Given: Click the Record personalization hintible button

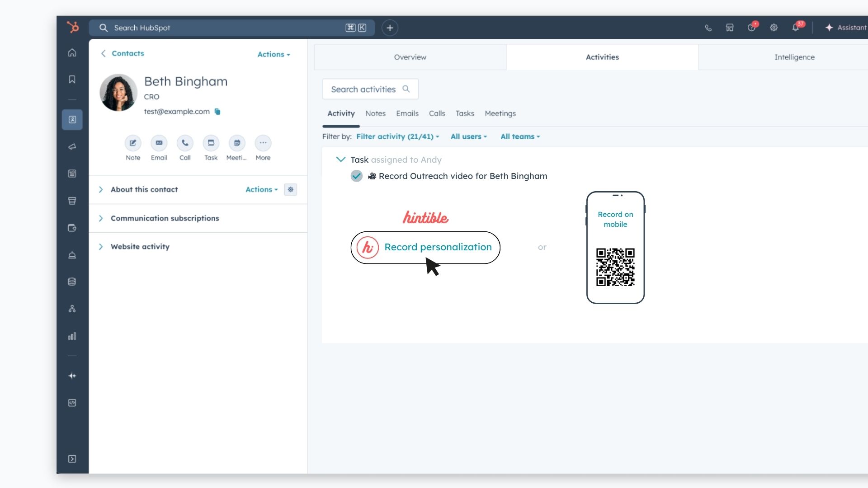Looking at the screenshot, I should (x=425, y=247).
